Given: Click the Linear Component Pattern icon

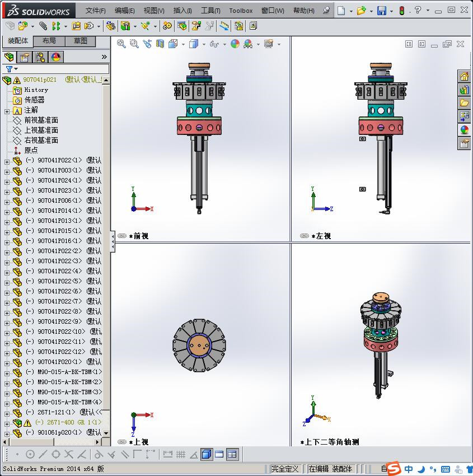Looking at the screenshot, I should [x=56, y=26].
